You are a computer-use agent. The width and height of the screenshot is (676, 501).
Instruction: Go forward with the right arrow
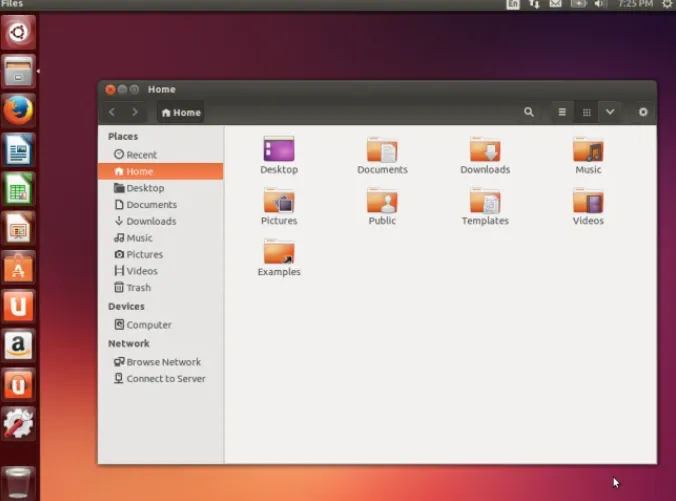pyautogui.click(x=135, y=113)
